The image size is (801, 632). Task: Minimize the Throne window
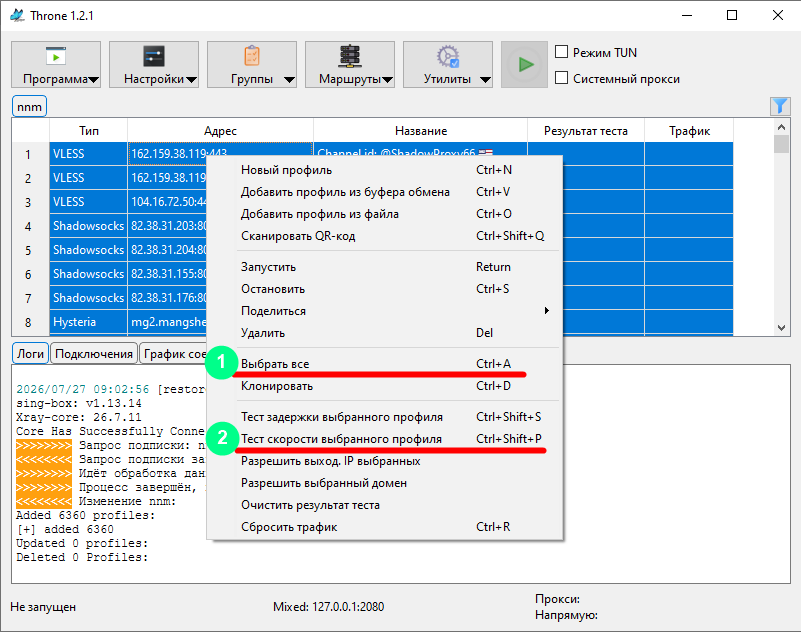[x=687, y=15]
